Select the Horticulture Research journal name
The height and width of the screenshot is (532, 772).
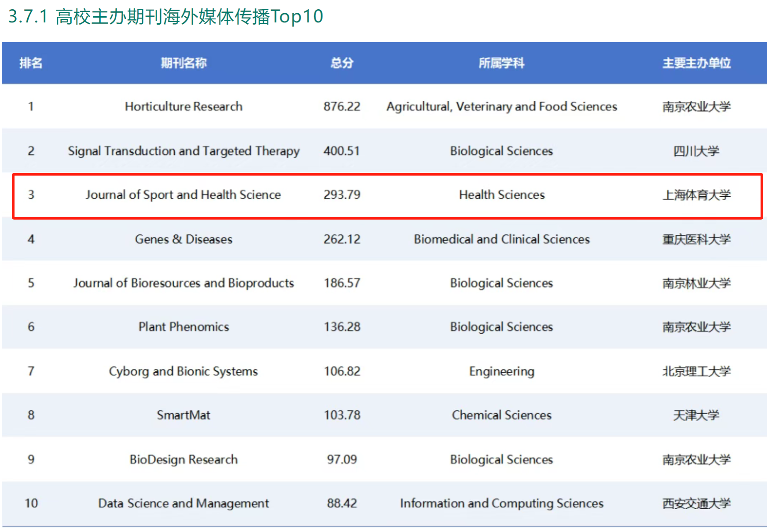coord(184,106)
